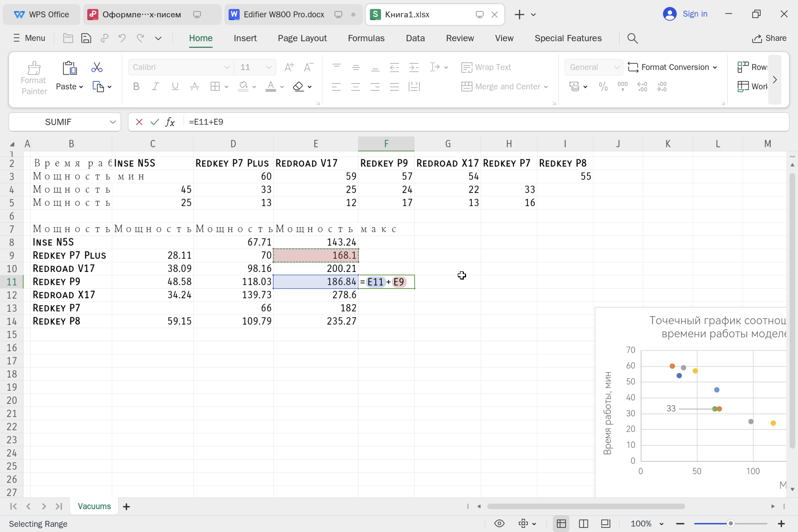Add a new sheet with plus button
This screenshot has height=532, width=798.
(x=127, y=507)
